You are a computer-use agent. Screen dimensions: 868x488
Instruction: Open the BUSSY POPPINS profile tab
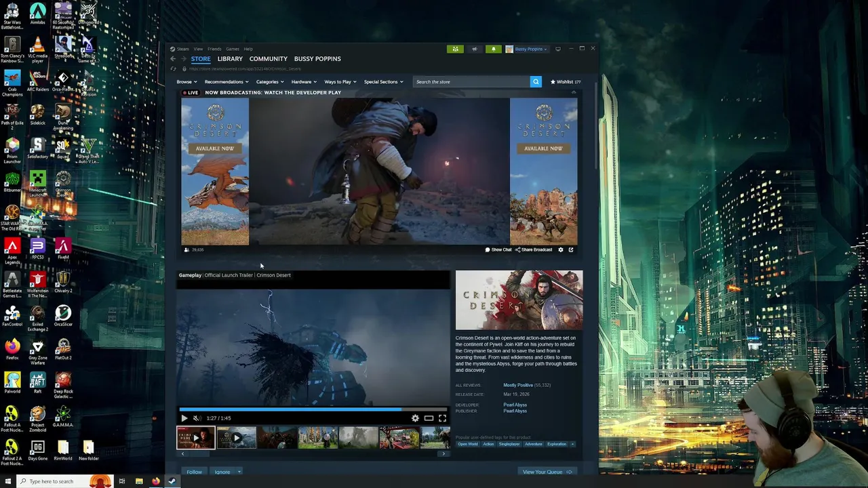[317, 59]
